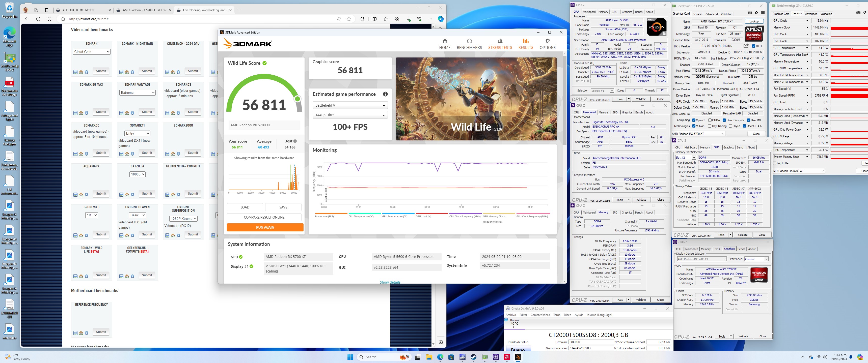Open GPU selector dropdown in GPU-Z Graphics Card
This screenshot has width=868, height=363.
coord(698,134)
